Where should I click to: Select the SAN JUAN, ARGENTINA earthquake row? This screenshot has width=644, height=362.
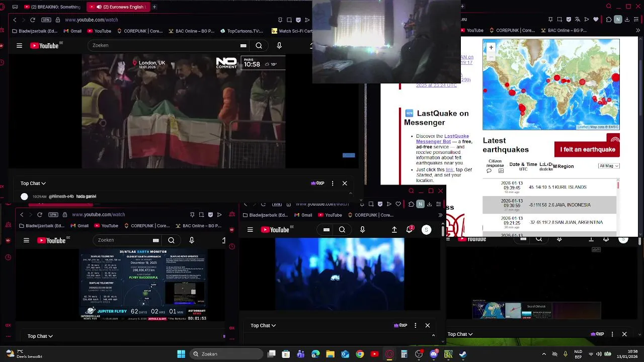coord(549,222)
